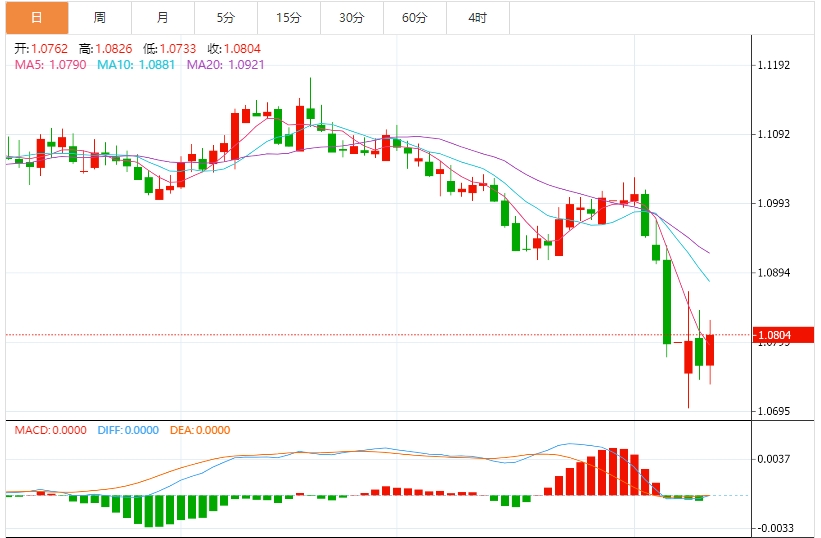Click the red 1.0804 current price label
This screenshot has width=821, height=538.
pyautogui.click(x=783, y=335)
